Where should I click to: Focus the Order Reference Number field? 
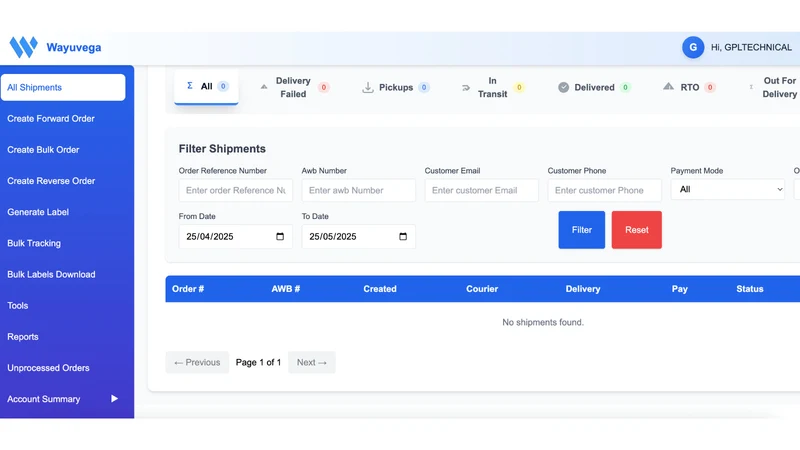pos(236,190)
